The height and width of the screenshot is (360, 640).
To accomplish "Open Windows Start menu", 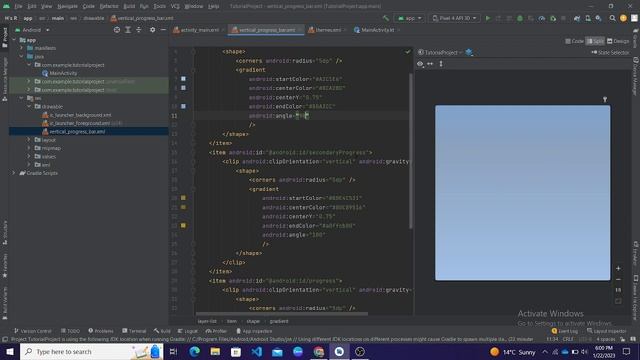I will [9, 351].
